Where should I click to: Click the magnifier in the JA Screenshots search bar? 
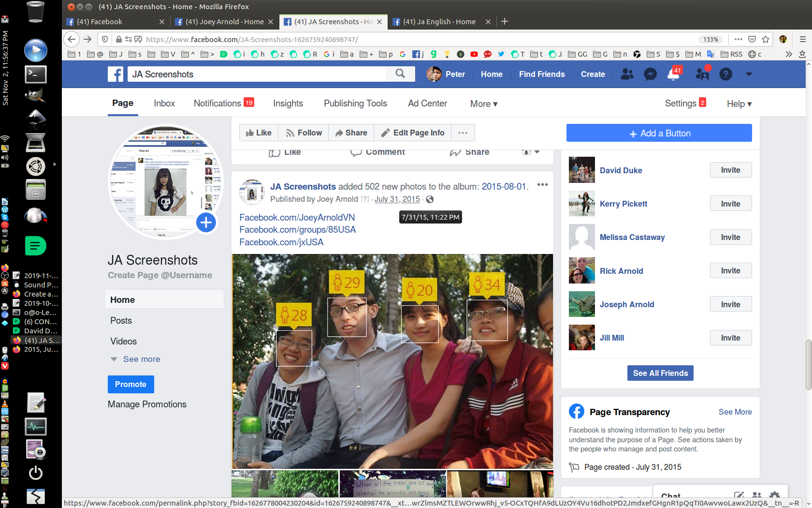pyautogui.click(x=400, y=74)
